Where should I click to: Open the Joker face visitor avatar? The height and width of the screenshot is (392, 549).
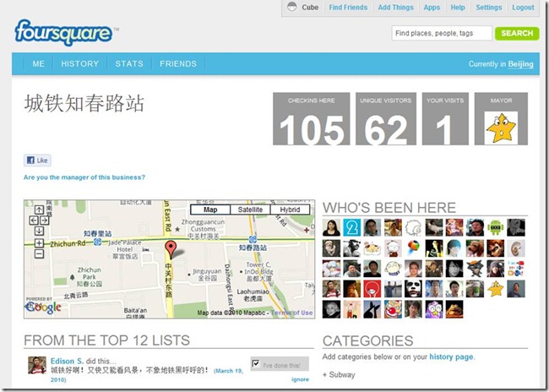(413, 289)
